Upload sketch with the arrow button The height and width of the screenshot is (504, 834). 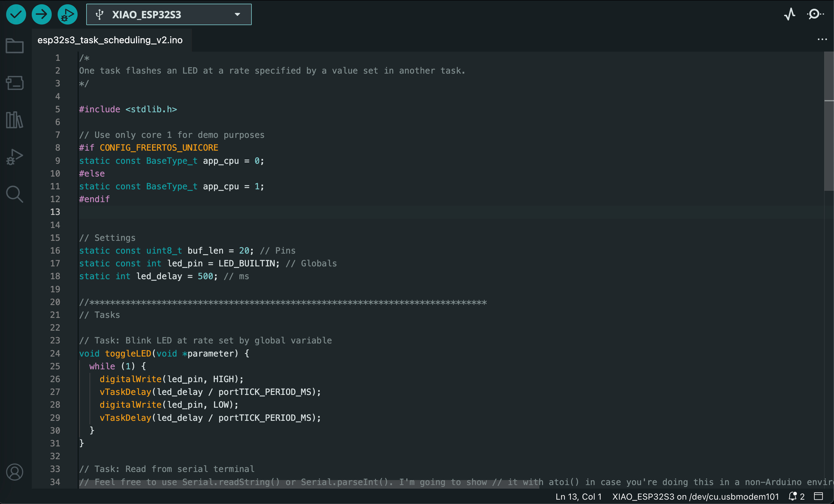coord(42,14)
